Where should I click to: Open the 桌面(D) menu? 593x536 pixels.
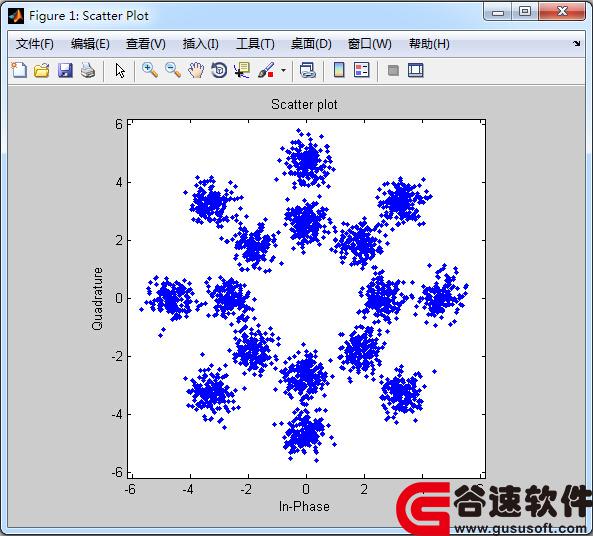(x=311, y=44)
